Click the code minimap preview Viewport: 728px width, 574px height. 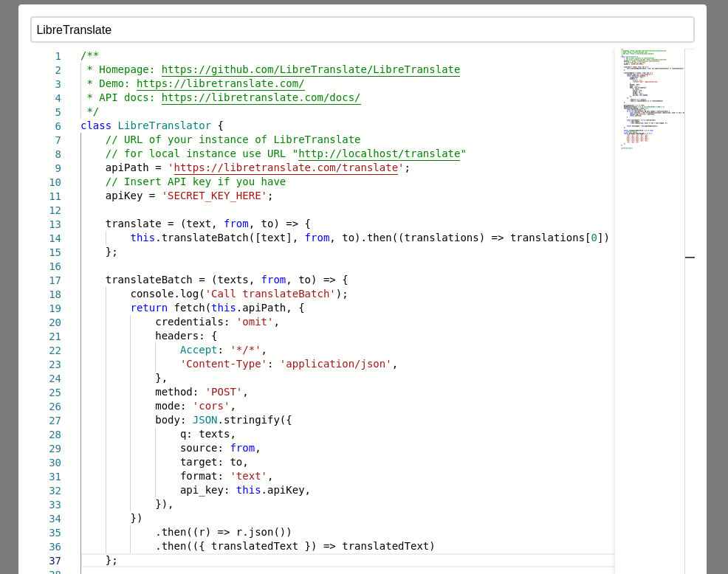pos(650,98)
